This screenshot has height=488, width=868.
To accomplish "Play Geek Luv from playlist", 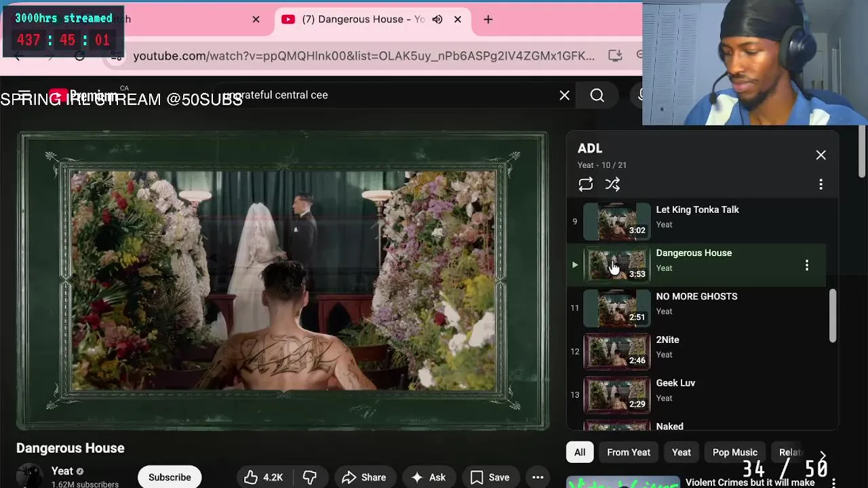I will pyautogui.click(x=696, y=394).
